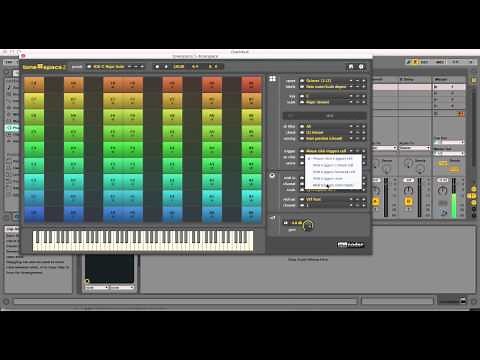The height and width of the screenshot is (360, 480).
Task: Click black XY pad in Live device view
Action: (109, 268)
